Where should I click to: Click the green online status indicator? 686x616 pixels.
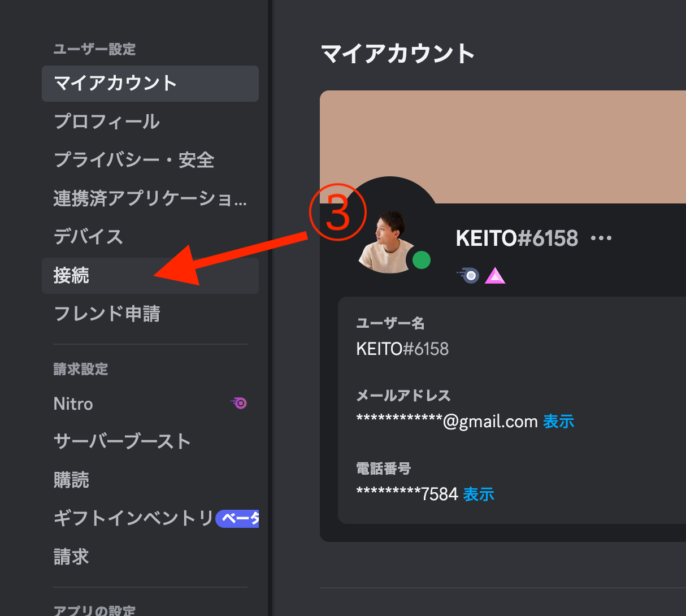[x=422, y=260]
